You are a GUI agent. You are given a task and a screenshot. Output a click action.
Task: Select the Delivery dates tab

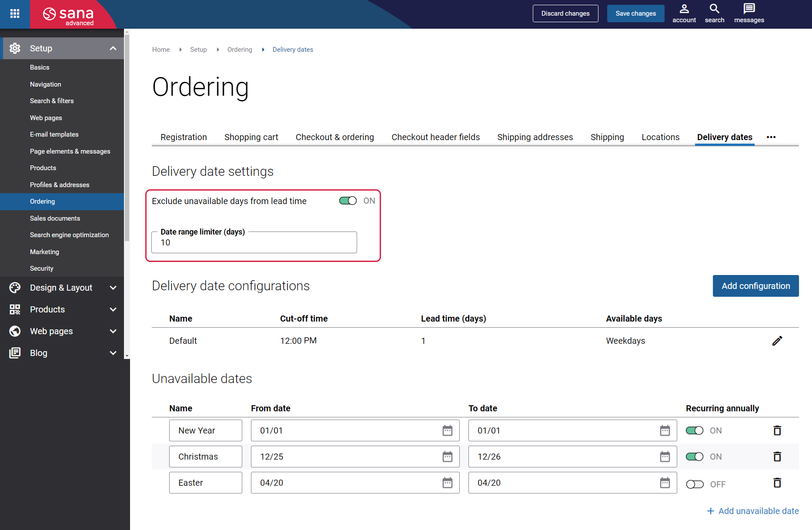click(725, 137)
